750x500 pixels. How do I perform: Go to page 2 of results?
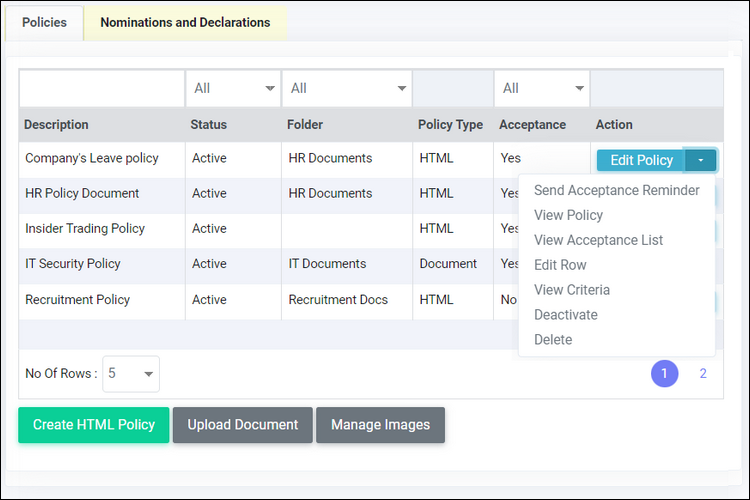coord(703,373)
